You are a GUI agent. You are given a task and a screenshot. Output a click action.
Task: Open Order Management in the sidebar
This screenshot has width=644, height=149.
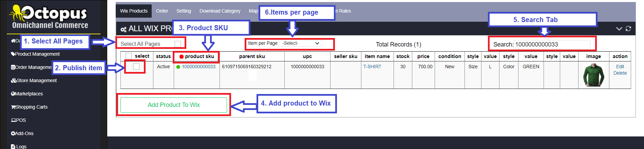point(31,67)
